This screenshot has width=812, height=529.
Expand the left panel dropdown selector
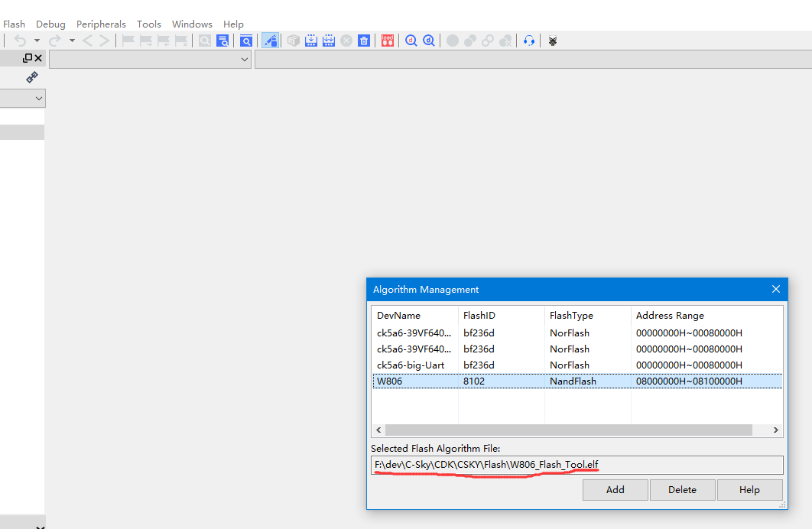(38, 99)
